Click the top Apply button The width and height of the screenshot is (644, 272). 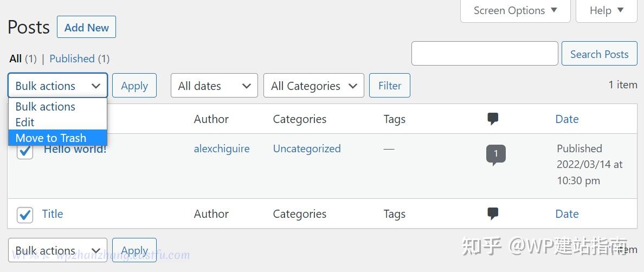134,86
